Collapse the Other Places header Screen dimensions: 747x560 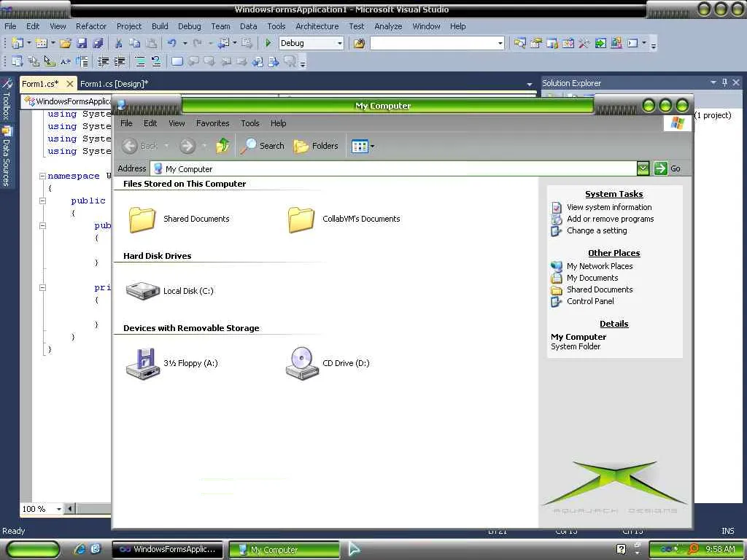pos(614,253)
